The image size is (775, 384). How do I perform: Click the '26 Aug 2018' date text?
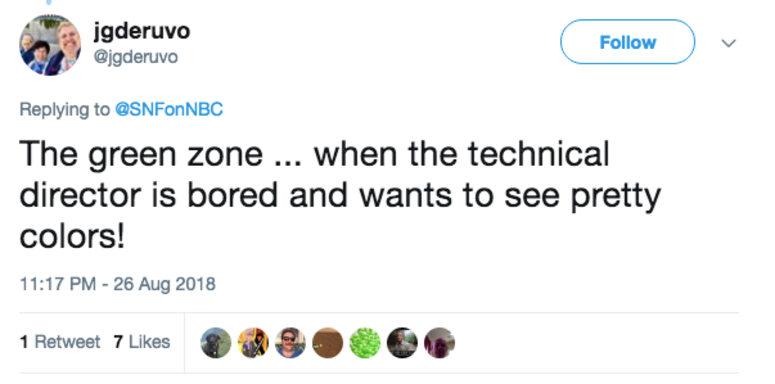point(165,284)
